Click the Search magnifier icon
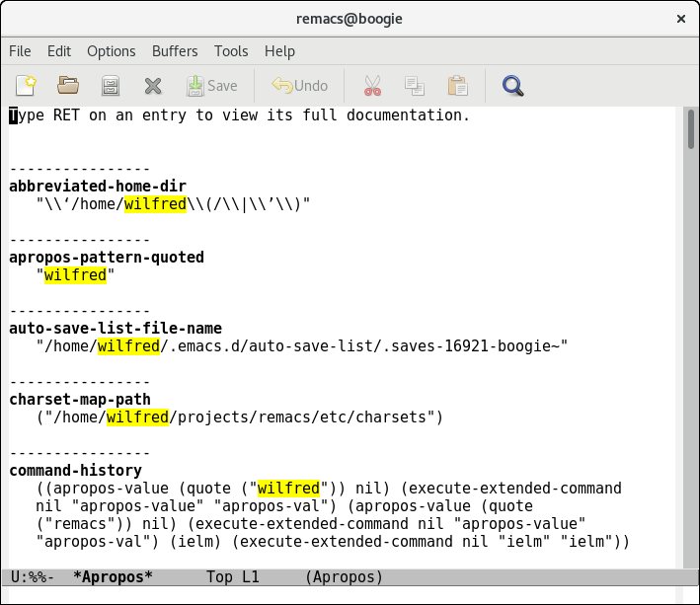 [x=512, y=85]
